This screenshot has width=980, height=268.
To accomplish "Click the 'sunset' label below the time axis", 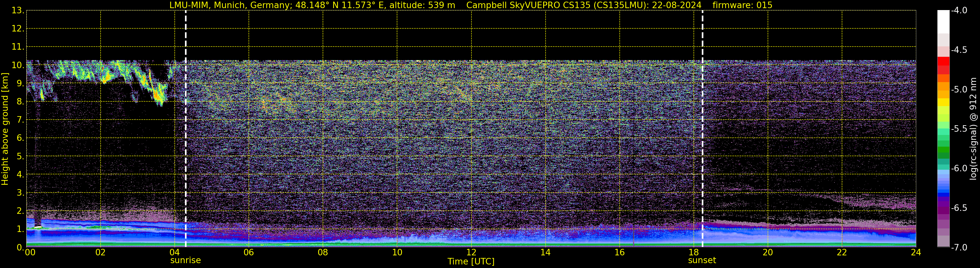I will click(x=702, y=261).
